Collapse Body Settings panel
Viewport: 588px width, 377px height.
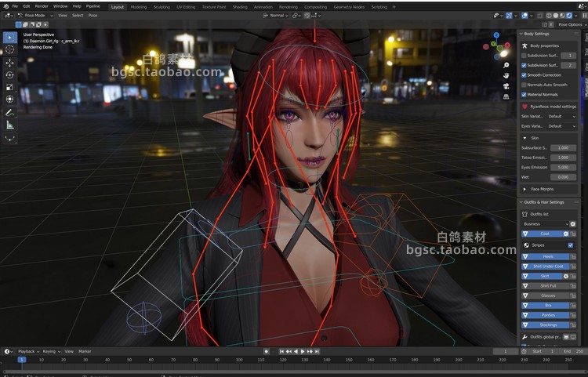click(521, 34)
